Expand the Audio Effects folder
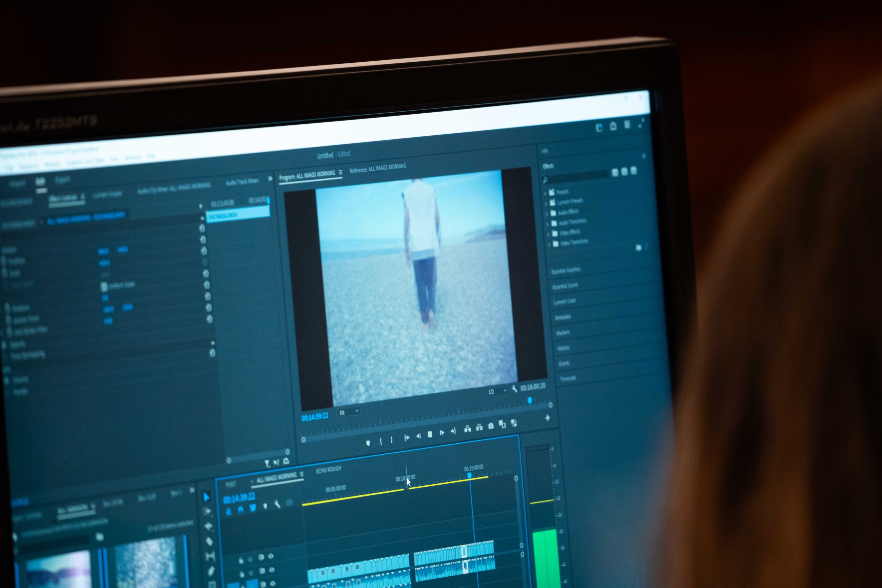Screen dimensions: 882x588 pyautogui.click(x=547, y=214)
